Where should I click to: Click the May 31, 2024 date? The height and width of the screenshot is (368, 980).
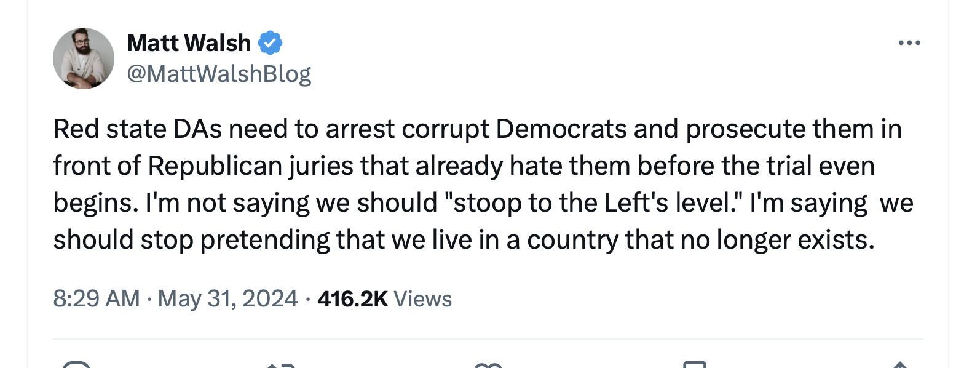click(x=227, y=298)
